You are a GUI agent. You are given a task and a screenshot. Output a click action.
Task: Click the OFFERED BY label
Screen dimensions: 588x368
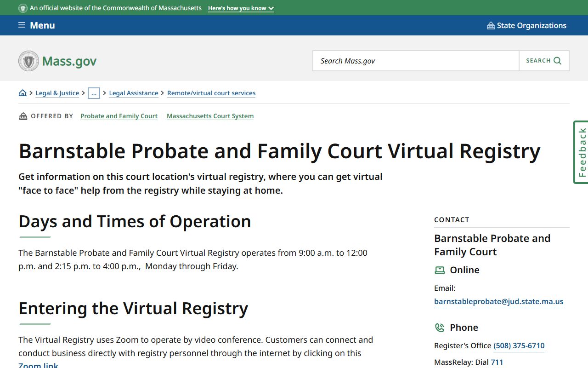click(x=52, y=116)
